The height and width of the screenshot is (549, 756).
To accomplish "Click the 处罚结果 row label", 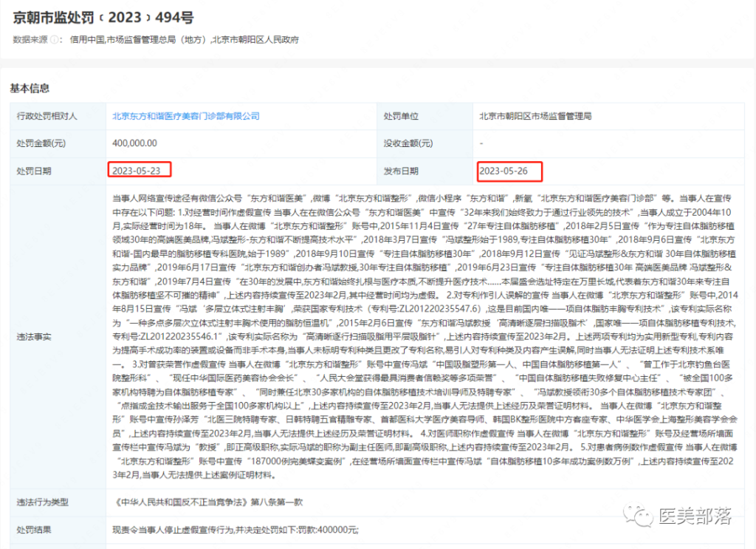I will click(x=34, y=530).
